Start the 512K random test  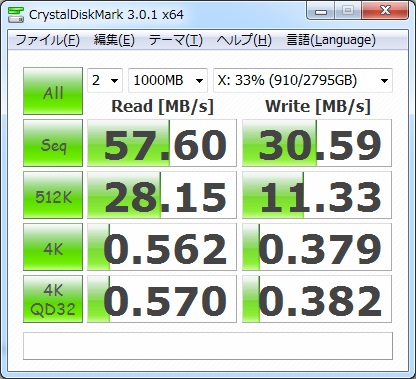(x=53, y=195)
